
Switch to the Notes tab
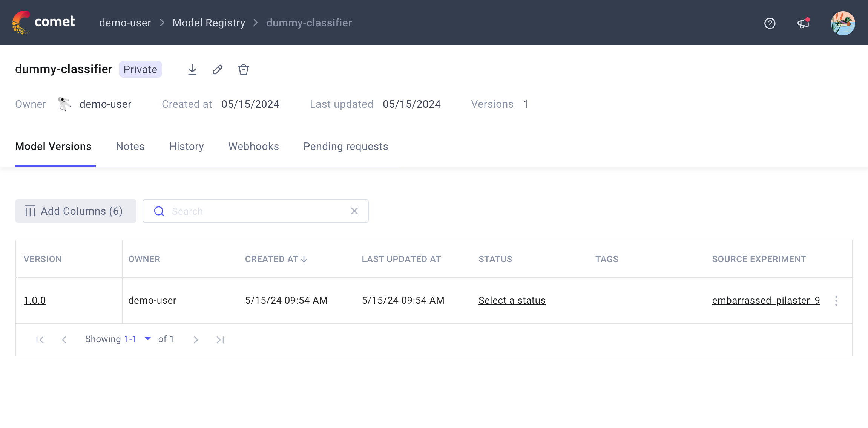point(130,147)
